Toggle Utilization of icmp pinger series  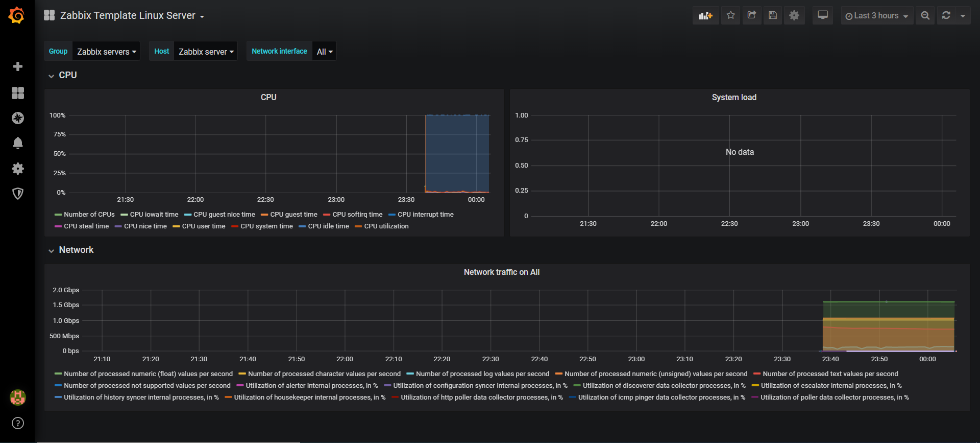(x=661, y=397)
